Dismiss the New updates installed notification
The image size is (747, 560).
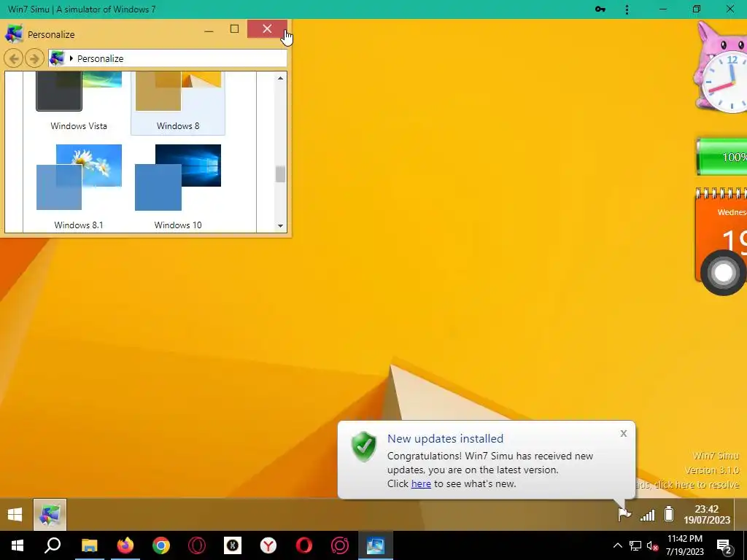click(624, 433)
